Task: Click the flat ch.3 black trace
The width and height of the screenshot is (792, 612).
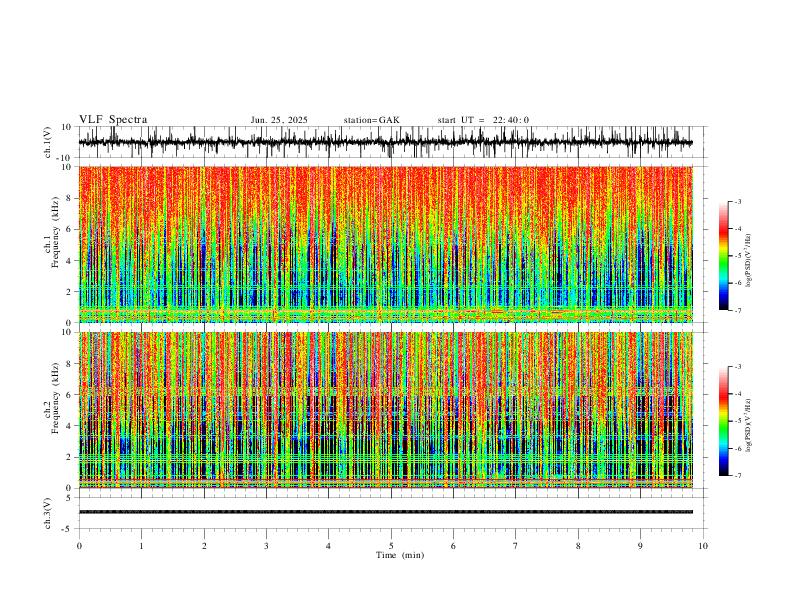Action: pos(385,512)
